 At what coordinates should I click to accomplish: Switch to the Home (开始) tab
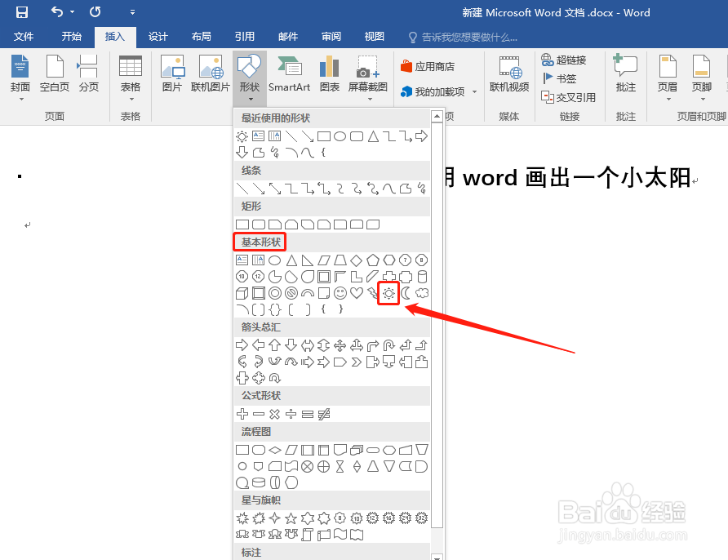72,37
